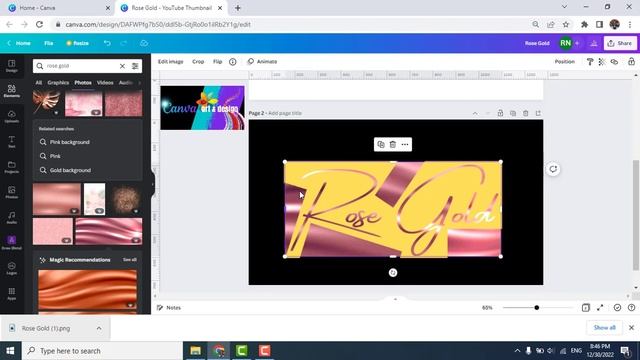
Task: Duplicate Page 2 with the page header icon
Action: point(513,113)
